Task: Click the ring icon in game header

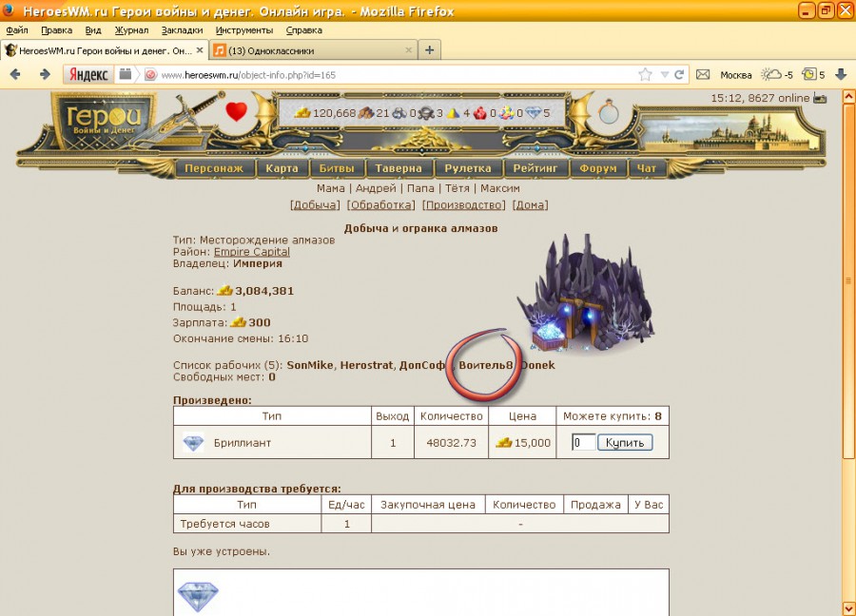Action: pos(609,112)
